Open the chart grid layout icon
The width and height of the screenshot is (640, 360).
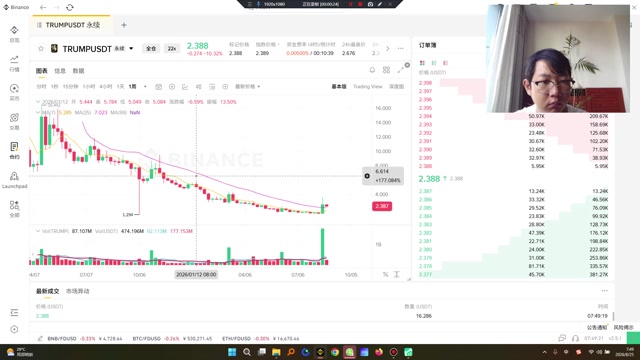click(386, 70)
